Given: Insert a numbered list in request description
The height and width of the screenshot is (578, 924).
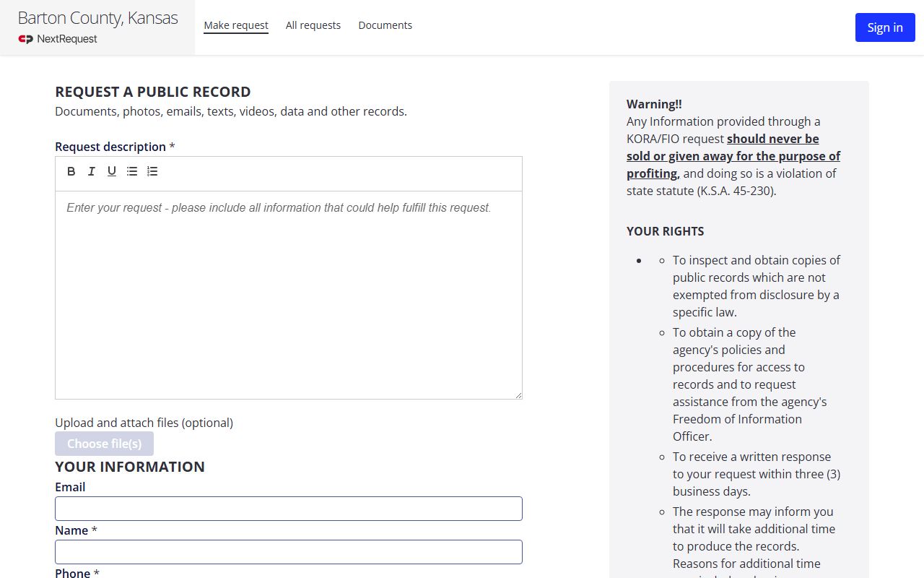Looking at the screenshot, I should tap(152, 171).
